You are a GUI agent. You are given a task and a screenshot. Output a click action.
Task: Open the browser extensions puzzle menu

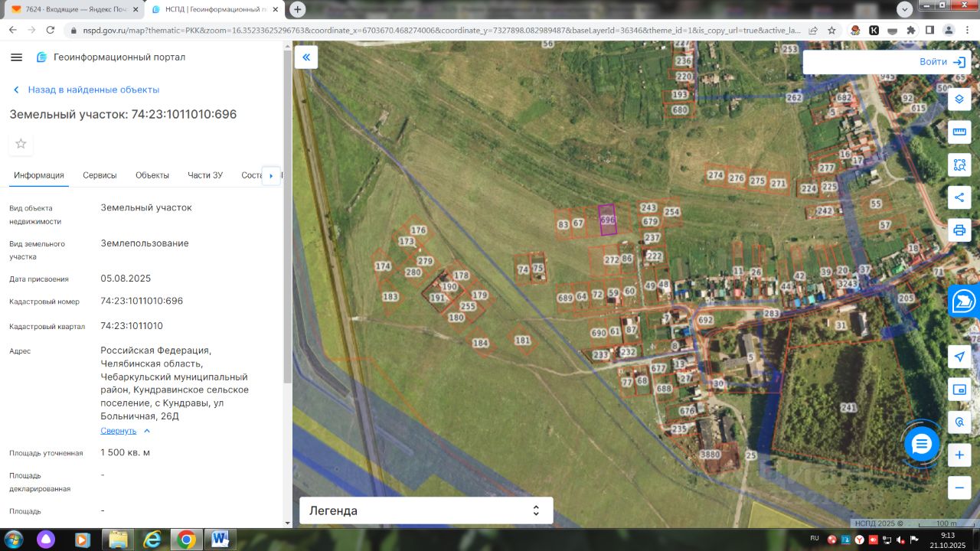click(x=911, y=31)
